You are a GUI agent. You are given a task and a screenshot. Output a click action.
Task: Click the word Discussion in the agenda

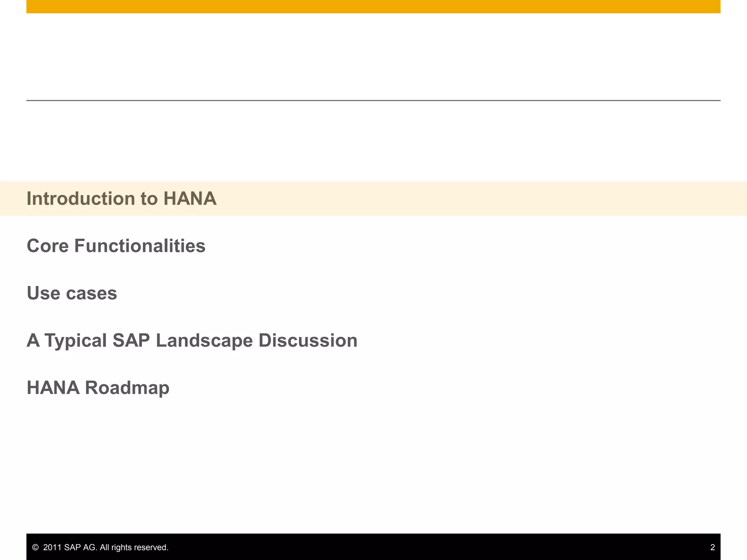(x=308, y=341)
